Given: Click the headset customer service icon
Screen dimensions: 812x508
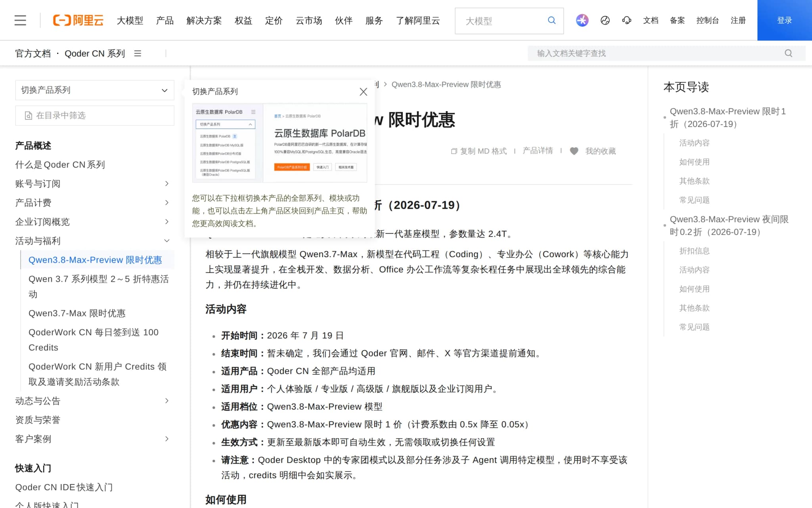Looking at the screenshot, I should (x=627, y=20).
